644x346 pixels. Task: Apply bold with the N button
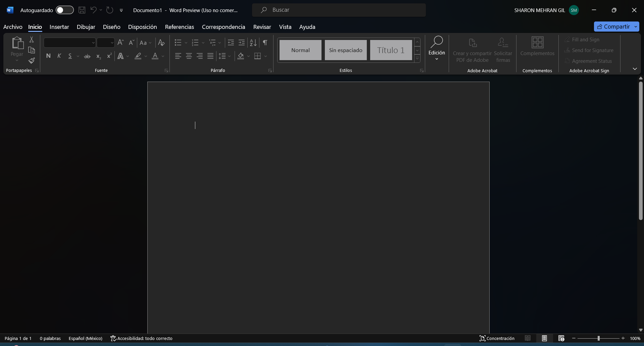(x=48, y=56)
